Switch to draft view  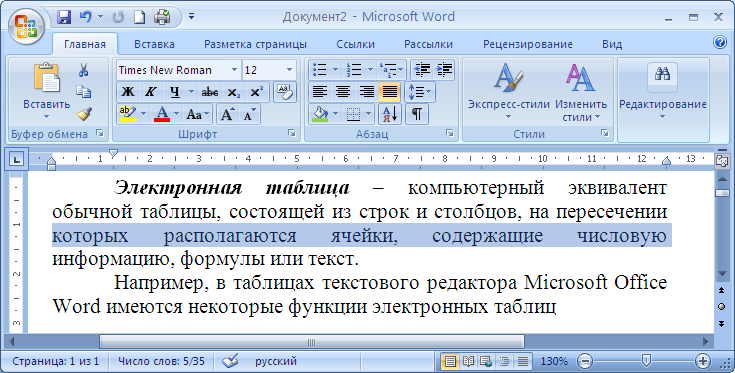tap(523, 361)
